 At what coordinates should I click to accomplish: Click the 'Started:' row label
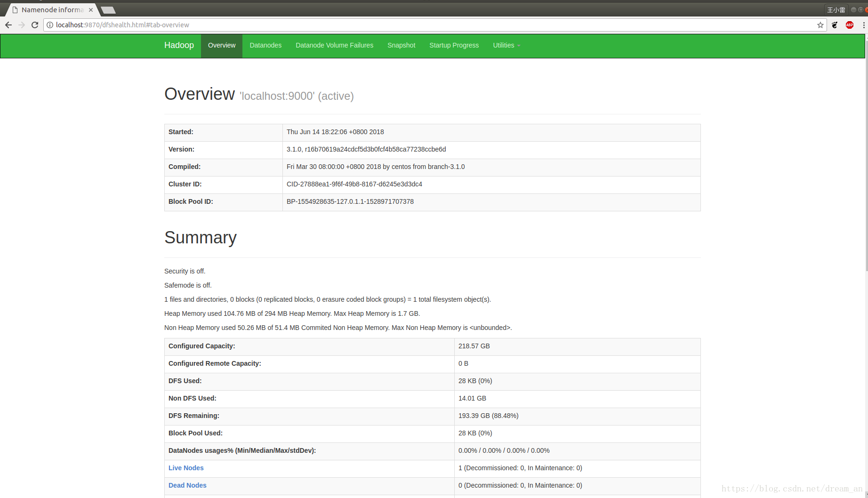(181, 132)
